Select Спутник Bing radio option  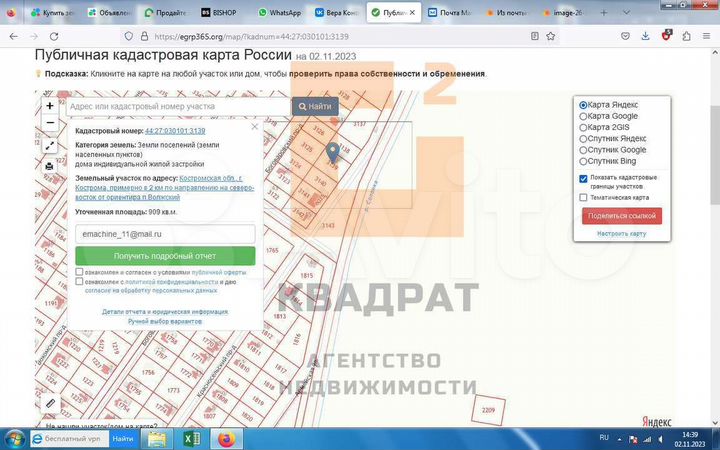point(583,161)
